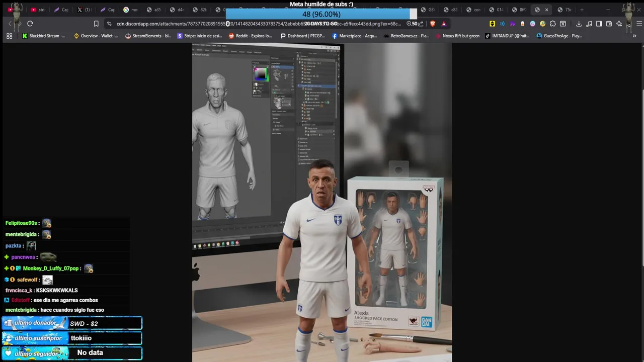The width and height of the screenshot is (644, 362).
Task: Open the TikTok IMITANDUP bookmark
Action: (508, 36)
